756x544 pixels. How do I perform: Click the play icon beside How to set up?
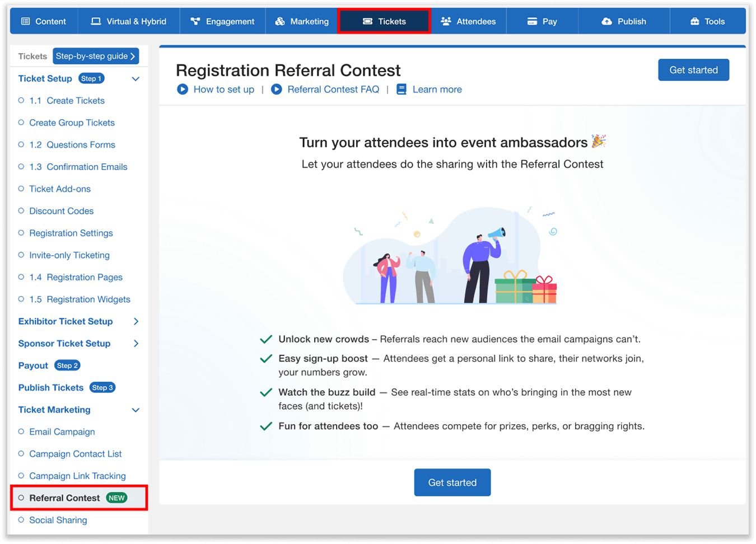pyautogui.click(x=183, y=89)
